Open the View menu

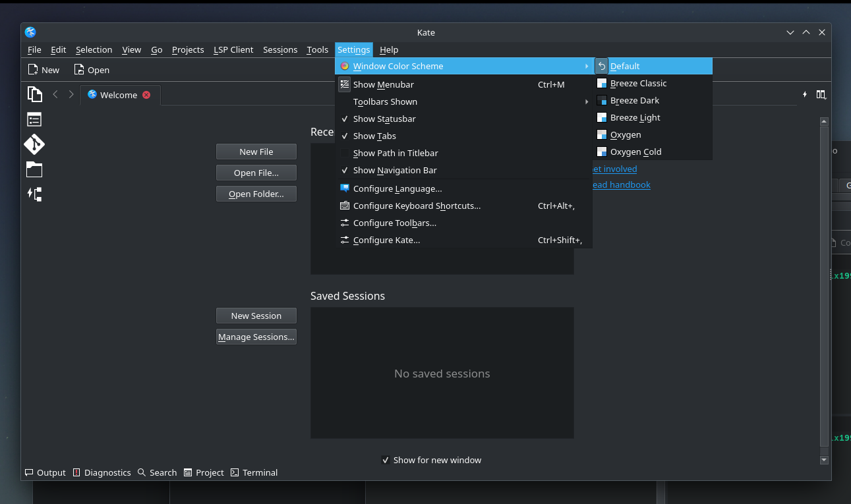pos(132,49)
